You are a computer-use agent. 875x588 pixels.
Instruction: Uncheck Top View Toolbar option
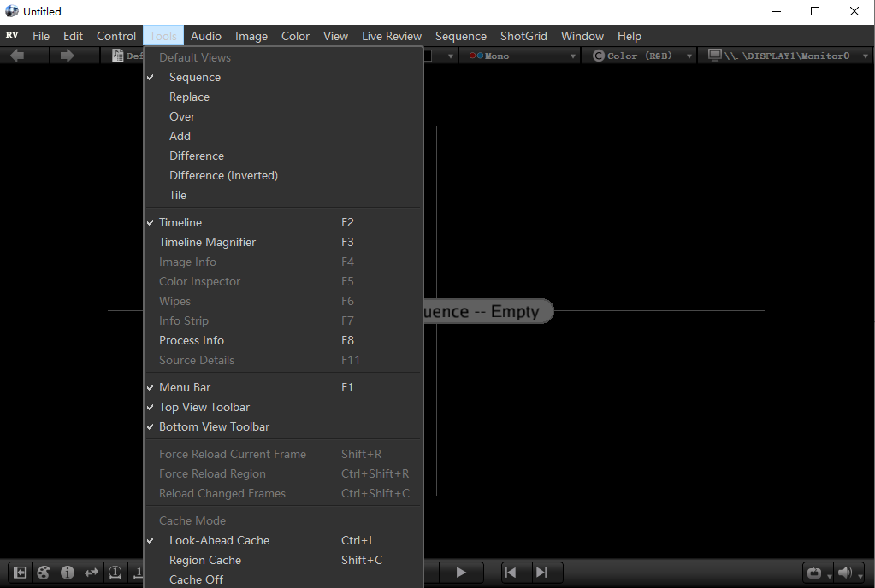coord(204,407)
